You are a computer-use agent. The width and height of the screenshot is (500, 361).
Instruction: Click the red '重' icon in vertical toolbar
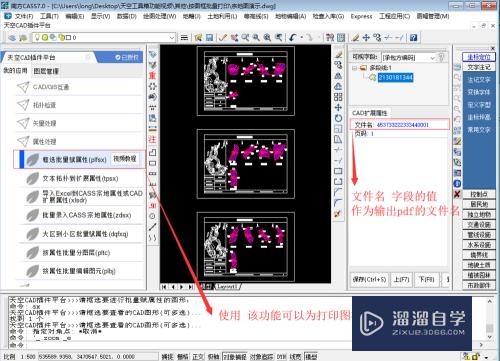tap(152, 75)
